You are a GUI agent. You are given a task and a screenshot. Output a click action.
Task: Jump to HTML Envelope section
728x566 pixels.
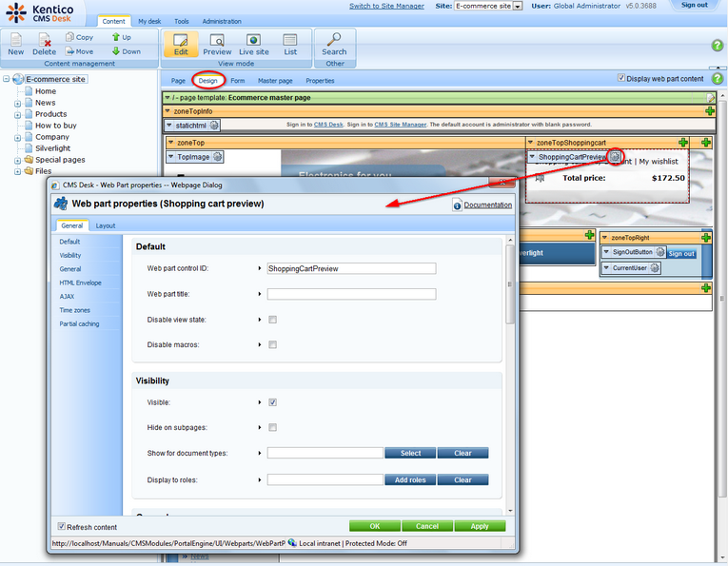(80, 283)
